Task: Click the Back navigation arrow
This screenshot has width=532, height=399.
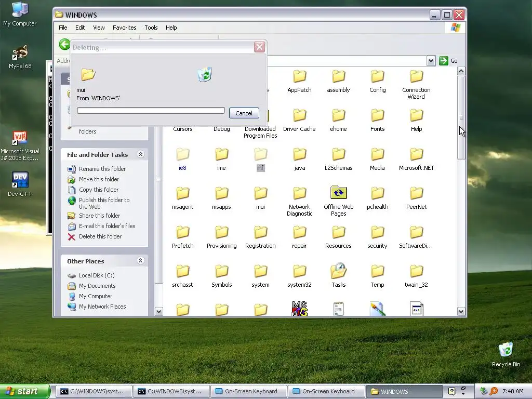Action: tap(64, 45)
